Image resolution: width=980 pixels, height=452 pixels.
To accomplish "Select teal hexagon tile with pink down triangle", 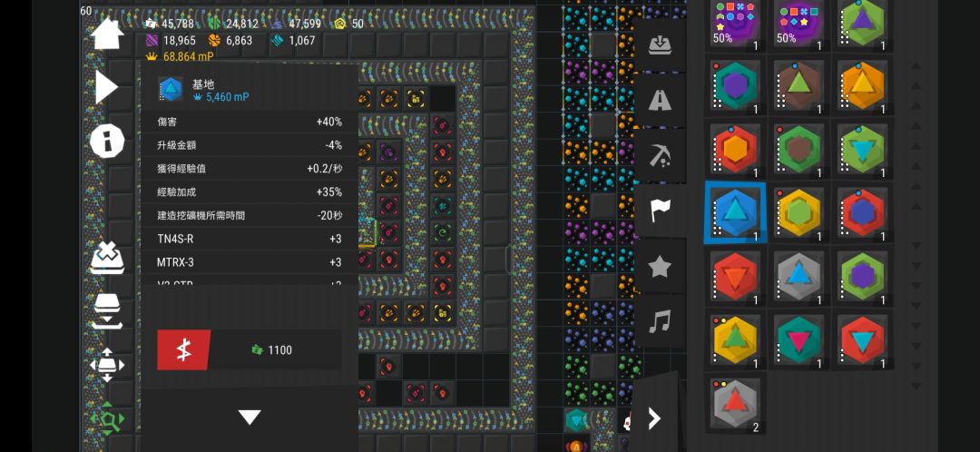I will (x=799, y=340).
